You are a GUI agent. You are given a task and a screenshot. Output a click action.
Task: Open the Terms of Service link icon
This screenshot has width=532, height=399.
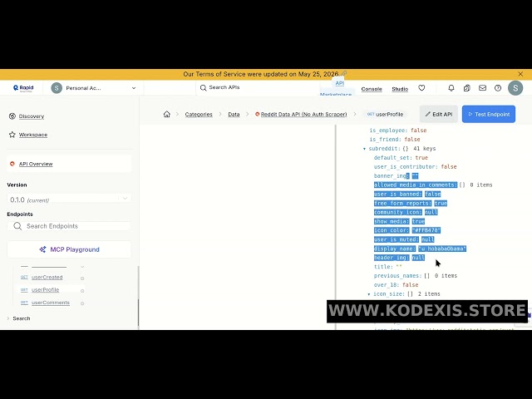coord(343,73)
